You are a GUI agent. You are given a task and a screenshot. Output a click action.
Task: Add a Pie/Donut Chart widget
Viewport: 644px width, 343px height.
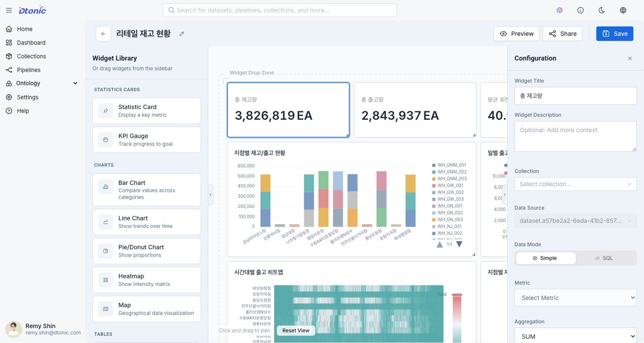[147, 251]
